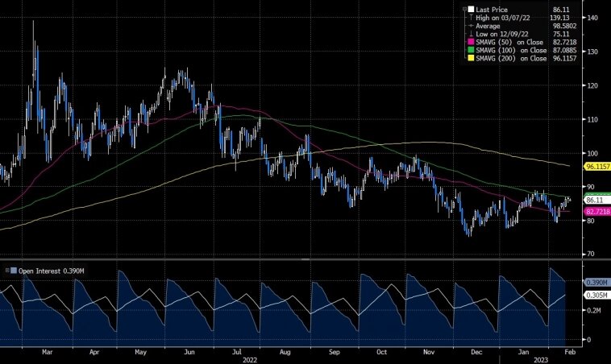Image resolution: width=611 pixels, height=364 pixels.
Task: Select the 'Last Price' legend label
Action: pos(492,10)
